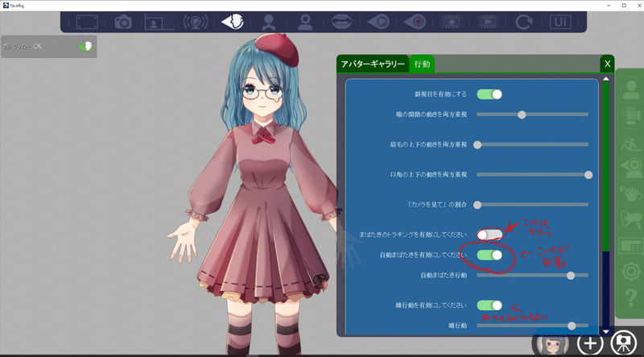Click the avatar auto-calibrate person icon
644x357 pixels.
(x=269, y=22)
